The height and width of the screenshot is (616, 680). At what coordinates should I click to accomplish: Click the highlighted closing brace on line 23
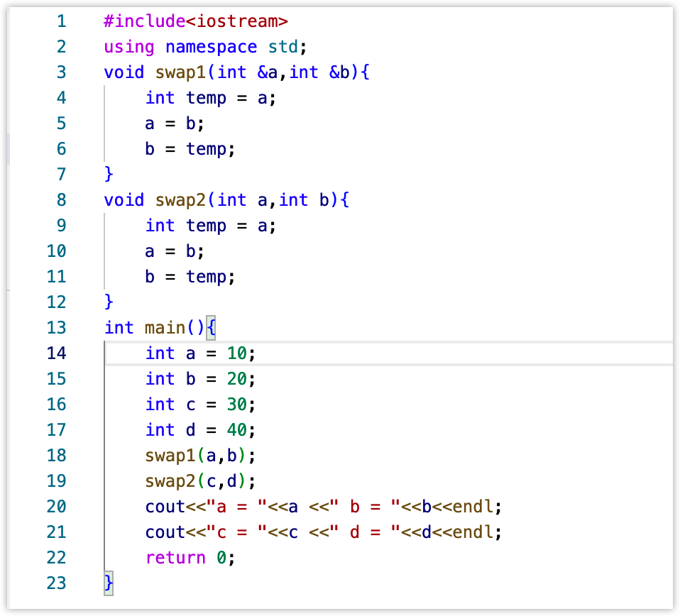[x=109, y=583]
